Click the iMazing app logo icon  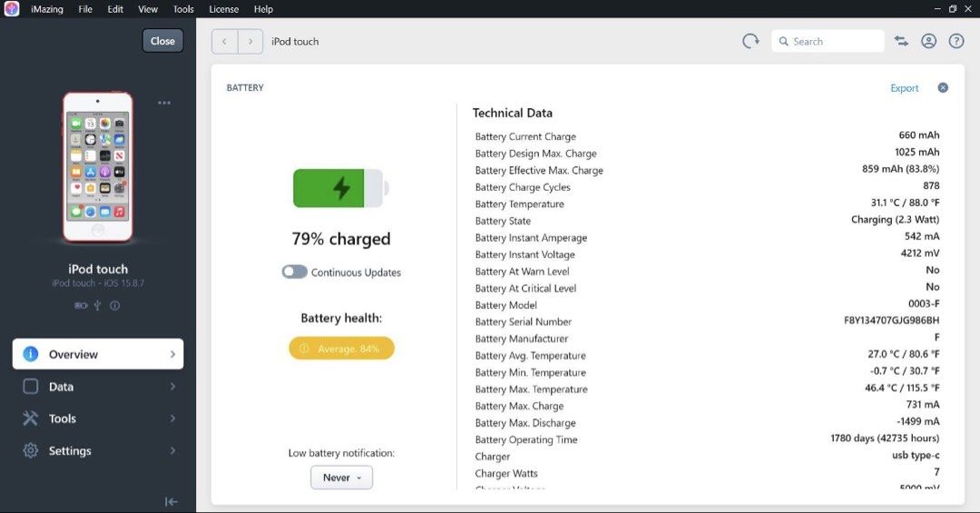(11, 9)
